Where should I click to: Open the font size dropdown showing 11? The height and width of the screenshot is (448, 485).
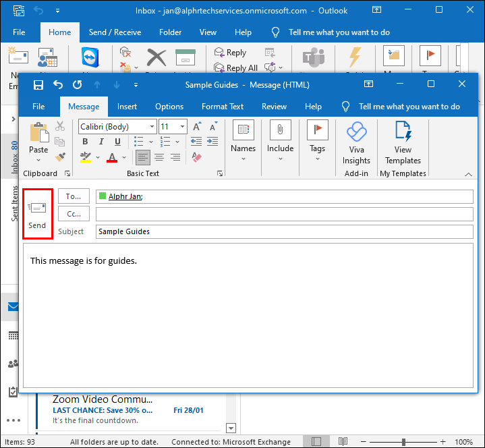point(183,127)
